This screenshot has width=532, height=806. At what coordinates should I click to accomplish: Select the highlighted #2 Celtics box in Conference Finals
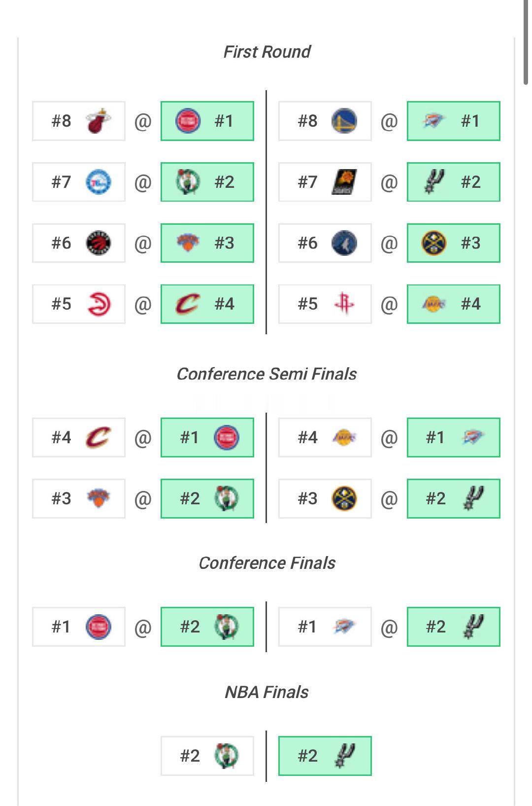207,627
